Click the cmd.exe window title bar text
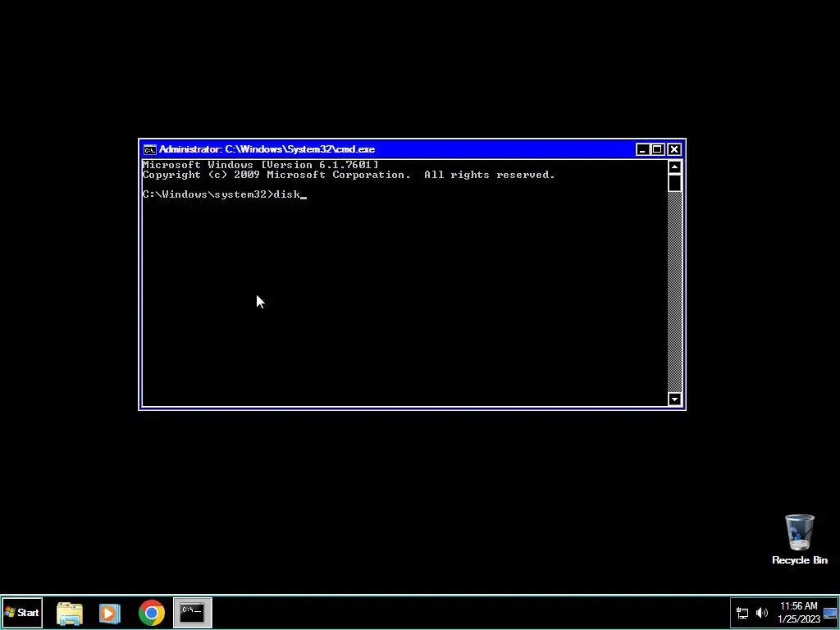 click(x=267, y=149)
